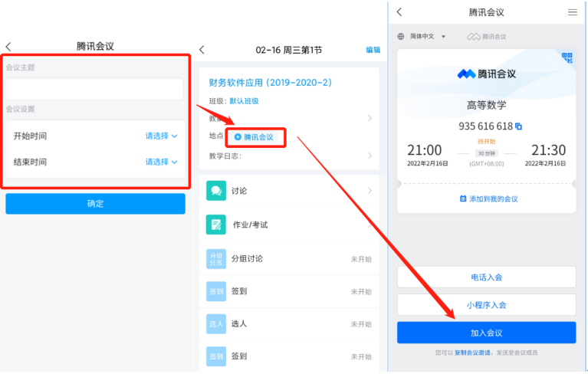Open the 简体中文 language dropdown
This screenshot has height=374, width=588.
pos(427,36)
